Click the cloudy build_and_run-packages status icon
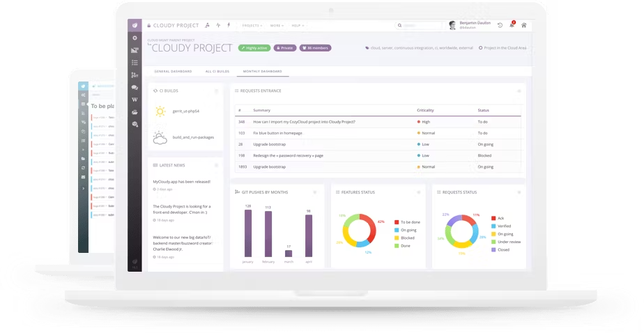 [x=160, y=137]
